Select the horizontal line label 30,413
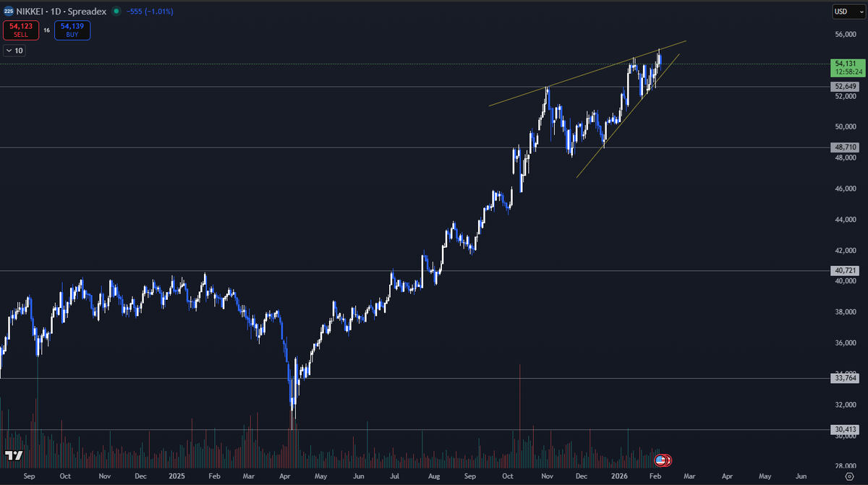 click(846, 429)
